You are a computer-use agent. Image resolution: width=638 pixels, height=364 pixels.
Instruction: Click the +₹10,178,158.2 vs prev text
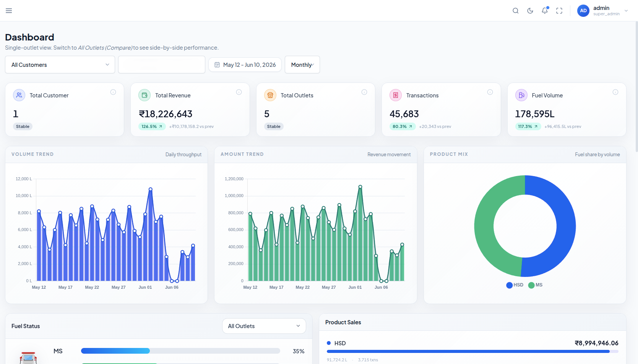(x=192, y=126)
